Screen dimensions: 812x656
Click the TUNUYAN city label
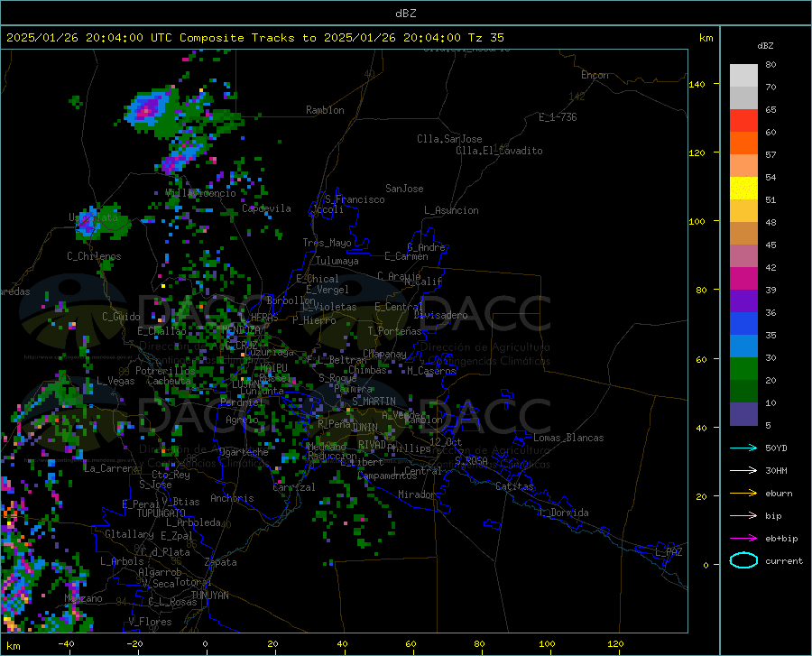coord(209,596)
